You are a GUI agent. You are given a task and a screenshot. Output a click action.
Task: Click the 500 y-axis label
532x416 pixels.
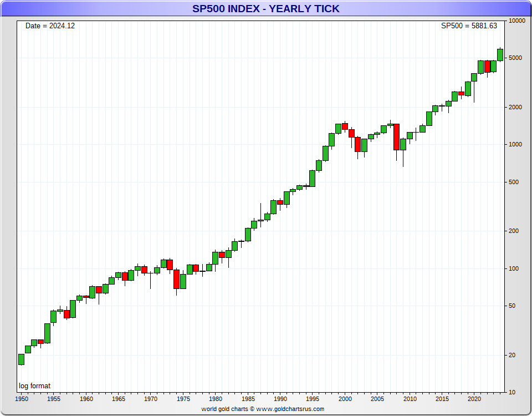point(514,182)
